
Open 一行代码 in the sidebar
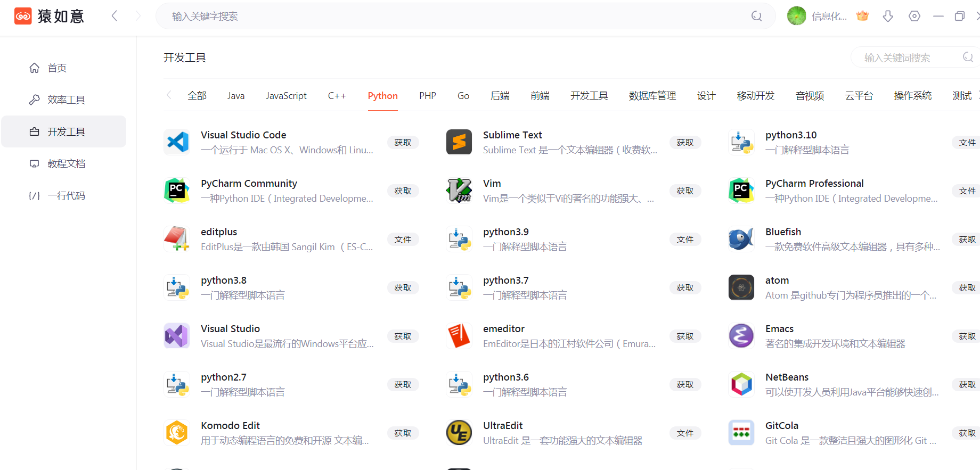pyautogui.click(x=64, y=196)
